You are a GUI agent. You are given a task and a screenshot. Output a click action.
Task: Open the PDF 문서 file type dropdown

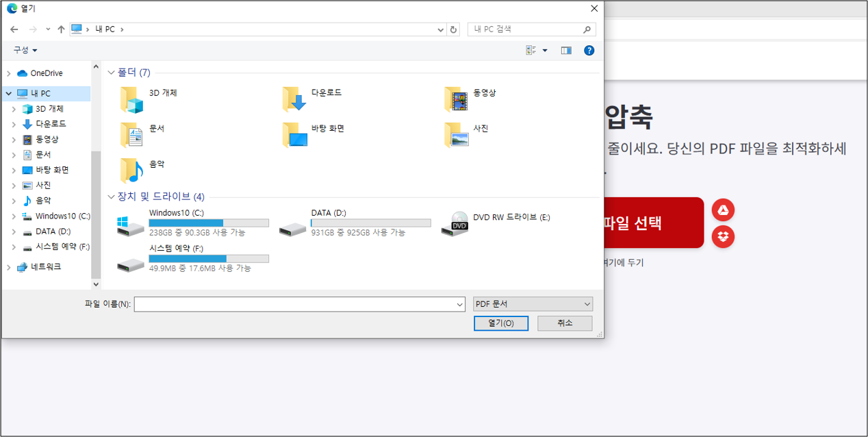533,303
